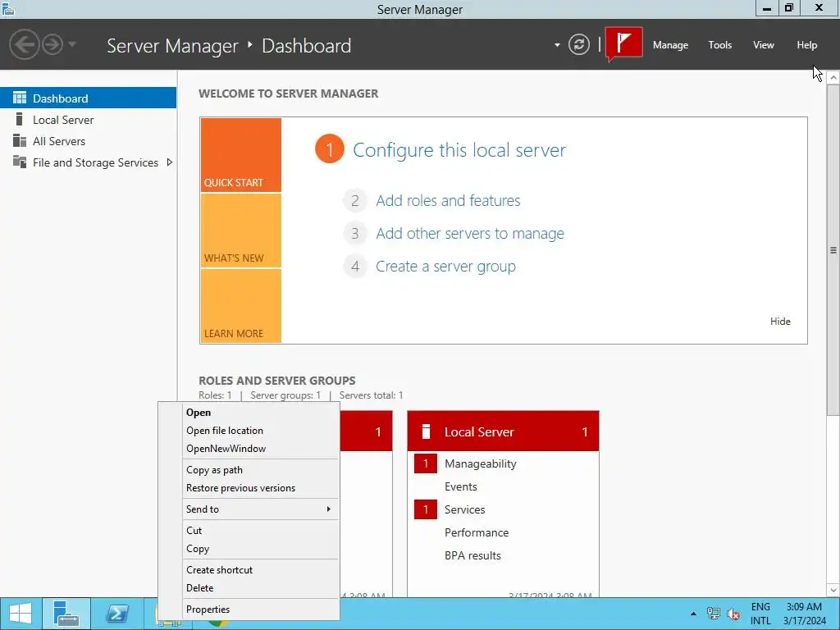This screenshot has width=840, height=630.
Task: Open the Help menu
Action: click(x=807, y=45)
